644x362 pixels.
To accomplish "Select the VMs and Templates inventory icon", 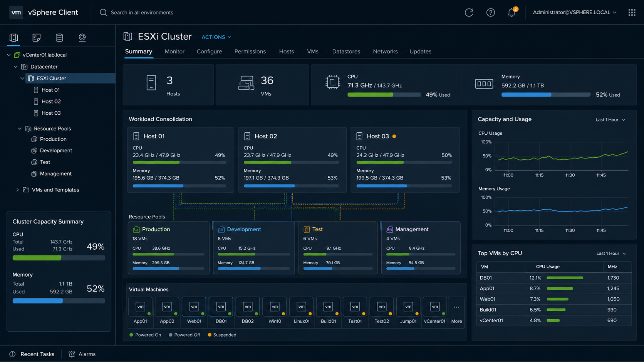I will (37, 37).
